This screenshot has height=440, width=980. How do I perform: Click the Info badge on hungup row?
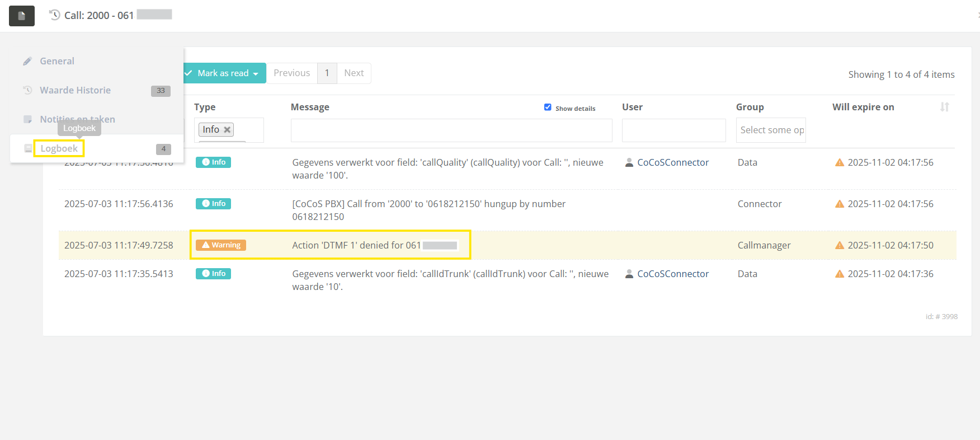pos(213,204)
